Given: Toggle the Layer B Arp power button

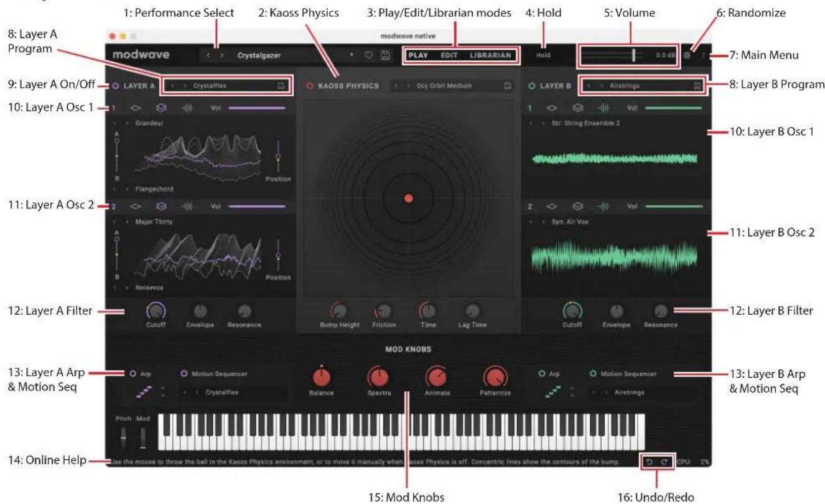Looking at the screenshot, I should pos(542,373).
